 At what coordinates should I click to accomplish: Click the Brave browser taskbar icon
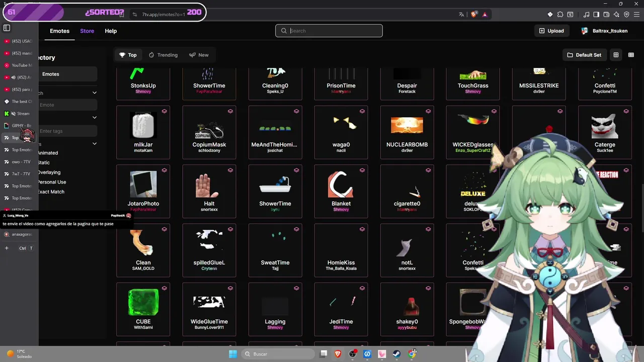338,354
